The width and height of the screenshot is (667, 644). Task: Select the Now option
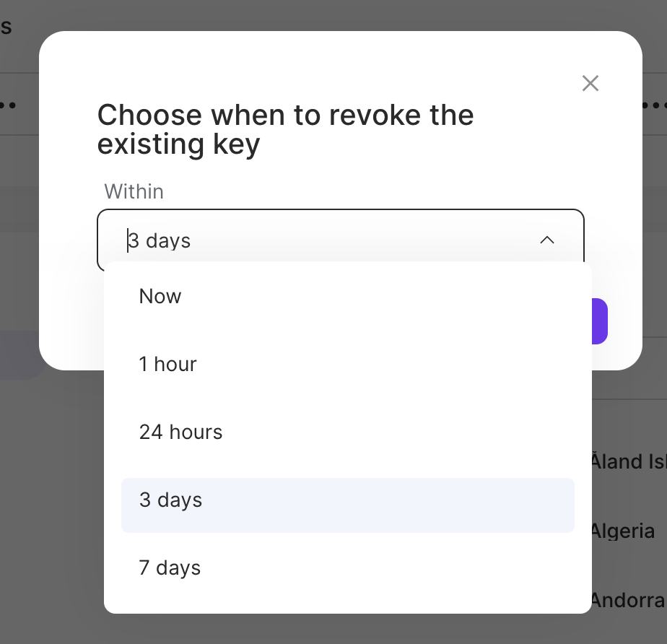(160, 296)
